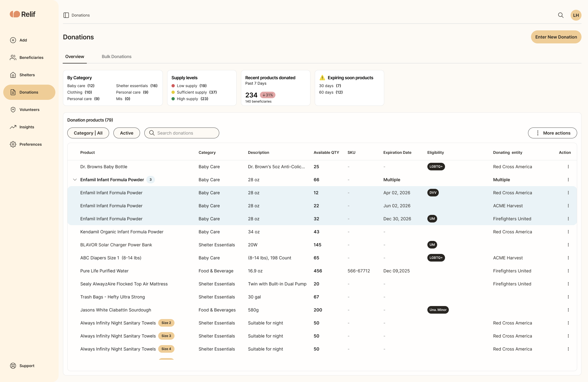588x382 pixels.
Task: Open row actions for Sanitary Towels Size 3
Action: pos(568,336)
